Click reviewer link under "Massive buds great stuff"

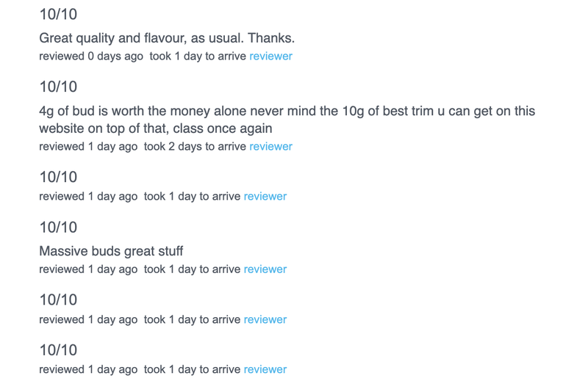tap(265, 269)
